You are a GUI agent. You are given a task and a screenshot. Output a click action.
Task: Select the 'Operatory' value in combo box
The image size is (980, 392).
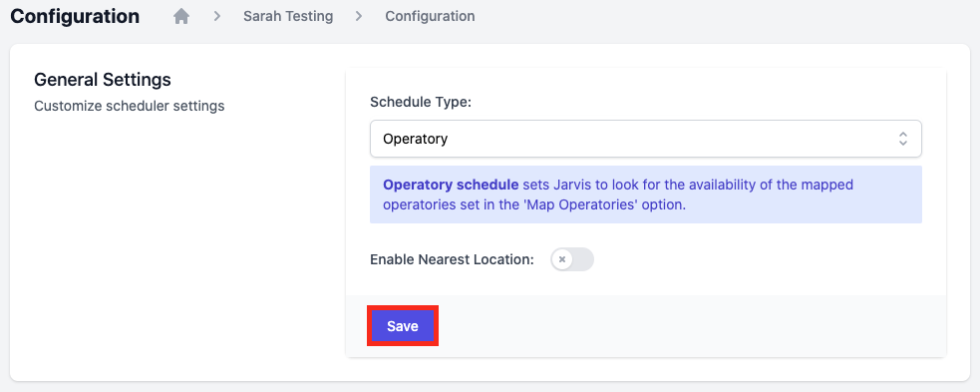pyautogui.click(x=415, y=139)
